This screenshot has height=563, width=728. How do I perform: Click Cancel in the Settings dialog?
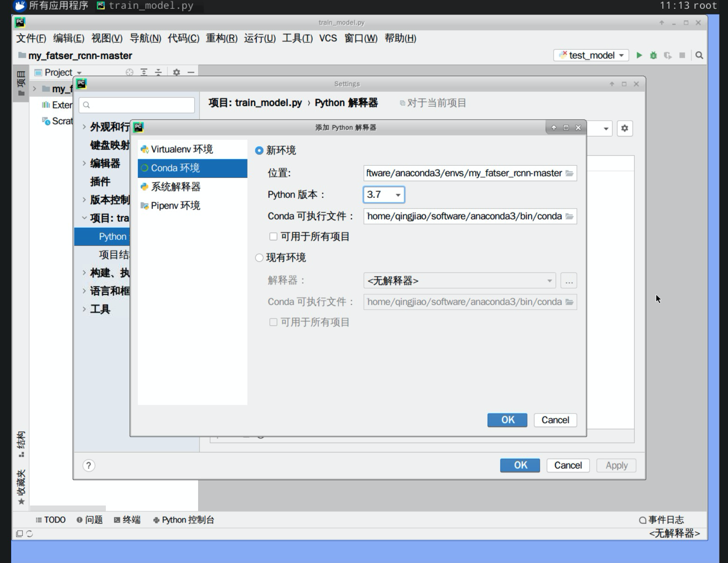pos(568,465)
